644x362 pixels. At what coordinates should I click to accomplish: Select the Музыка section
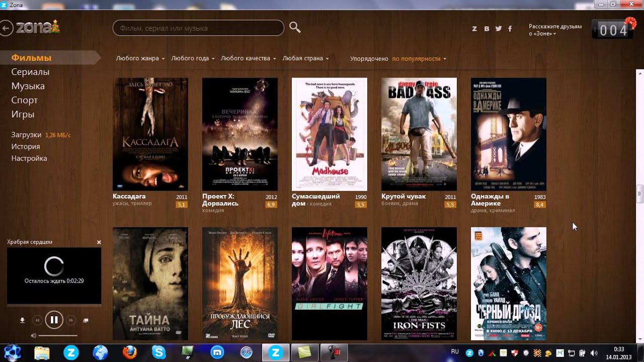pos(28,86)
